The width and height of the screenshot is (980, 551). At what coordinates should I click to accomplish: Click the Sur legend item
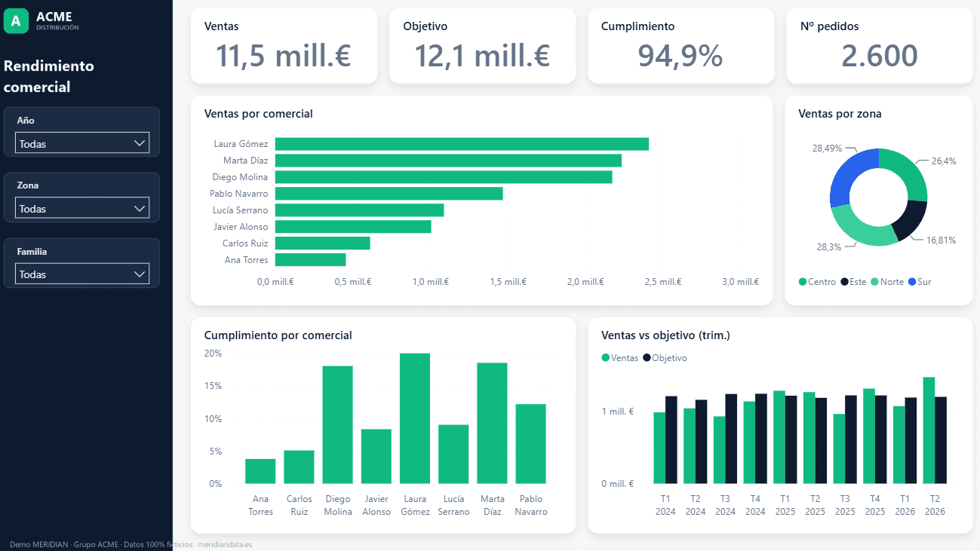(920, 282)
